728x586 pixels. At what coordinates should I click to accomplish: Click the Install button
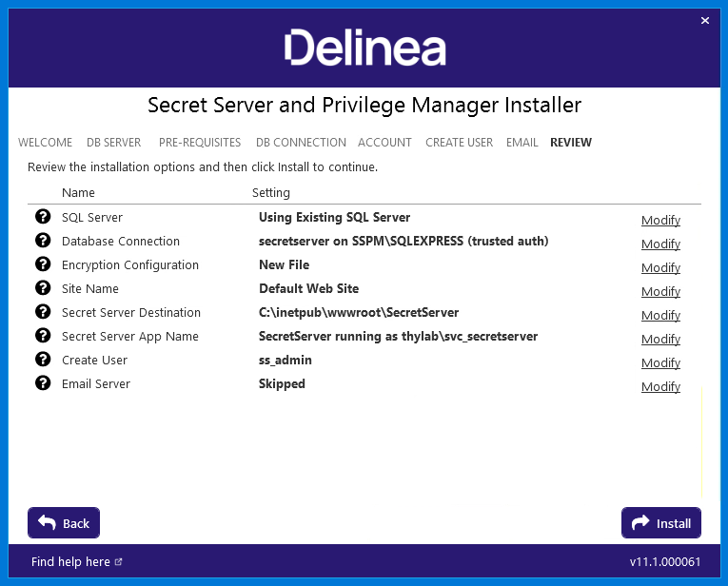coord(661,523)
